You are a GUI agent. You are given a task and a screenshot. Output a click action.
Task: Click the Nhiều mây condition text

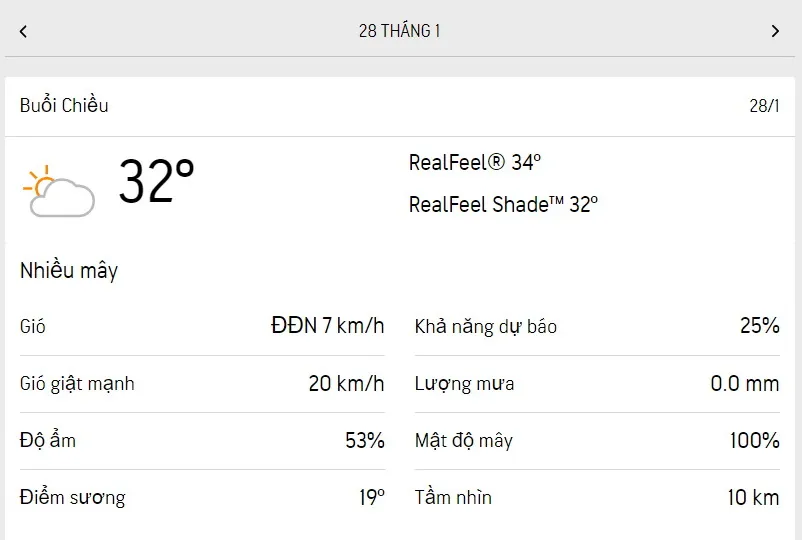[x=69, y=270]
